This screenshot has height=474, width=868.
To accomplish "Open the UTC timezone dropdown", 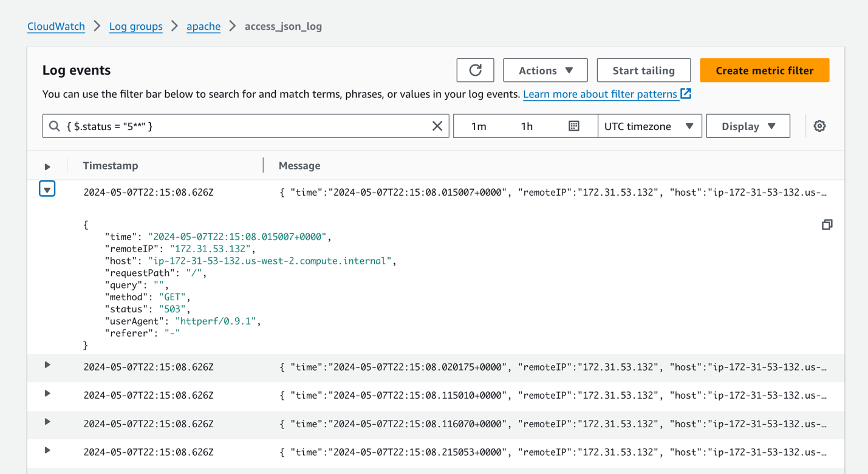I will (649, 126).
